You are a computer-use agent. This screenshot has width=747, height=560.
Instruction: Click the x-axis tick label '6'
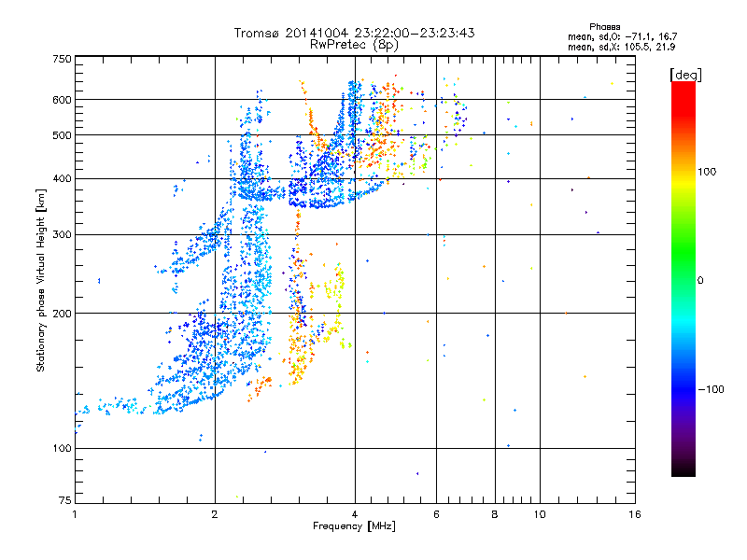coord(436,514)
